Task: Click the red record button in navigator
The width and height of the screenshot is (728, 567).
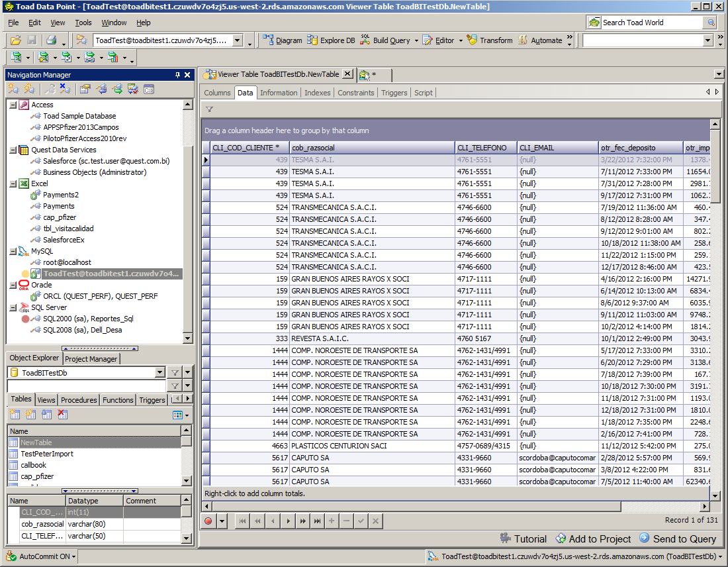Action: click(208, 521)
